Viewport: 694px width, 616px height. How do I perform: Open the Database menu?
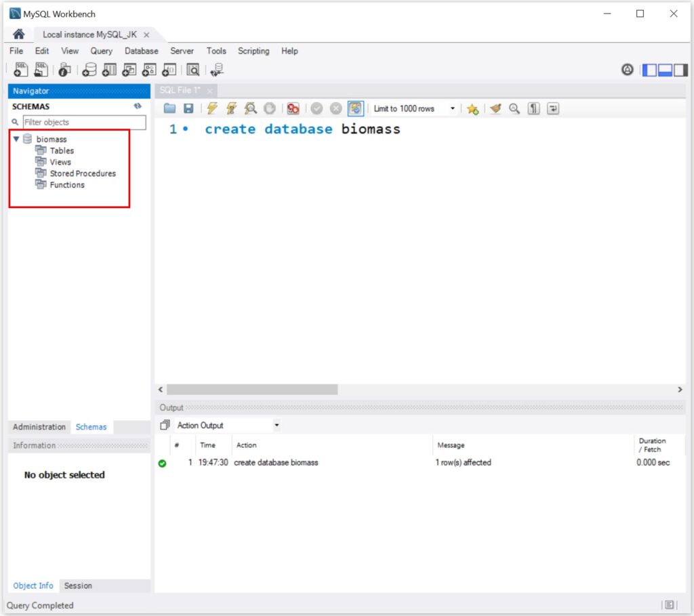(141, 51)
